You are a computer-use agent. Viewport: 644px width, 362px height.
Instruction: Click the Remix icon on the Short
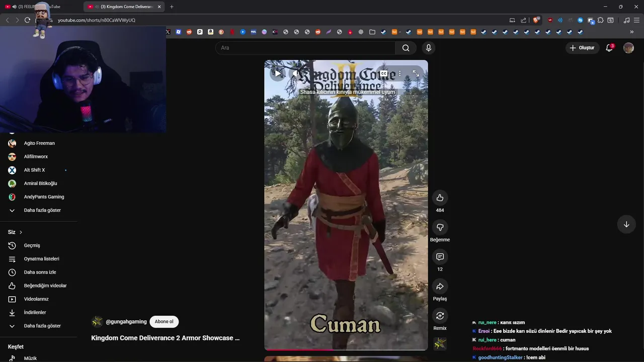pos(440,316)
